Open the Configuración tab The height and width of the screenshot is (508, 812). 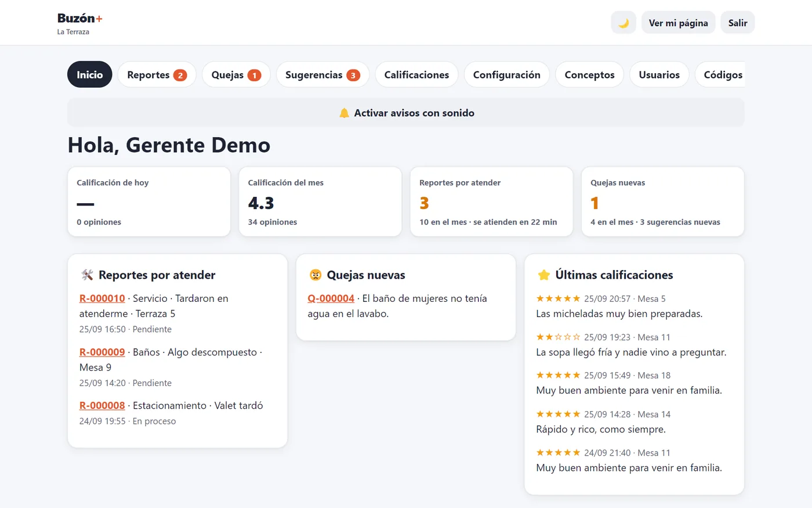[x=507, y=74]
